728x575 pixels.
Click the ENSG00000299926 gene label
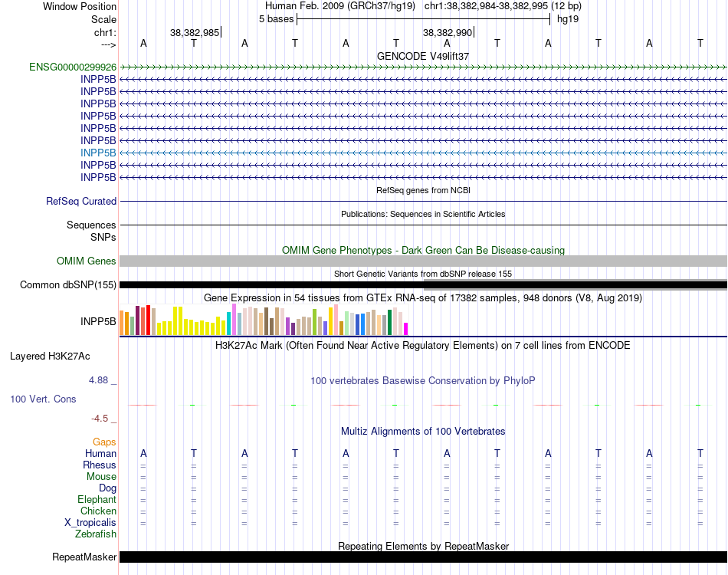[73, 67]
